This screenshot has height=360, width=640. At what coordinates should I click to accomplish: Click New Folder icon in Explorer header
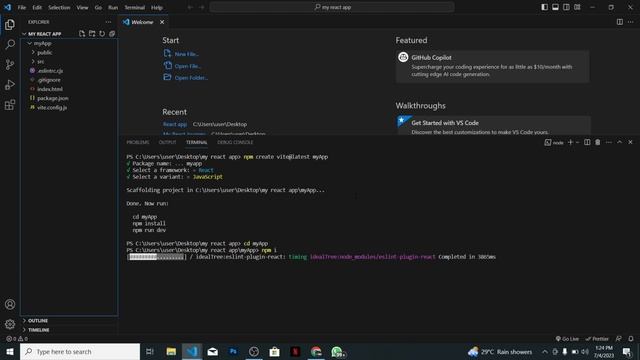click(x=92, y=33)
